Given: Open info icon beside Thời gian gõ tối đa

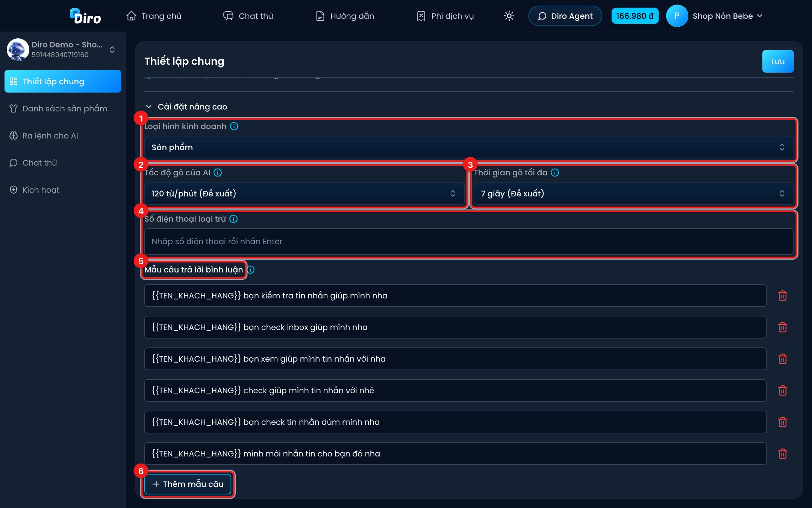Looking at the screenshot, I should [x=555, y=173].
